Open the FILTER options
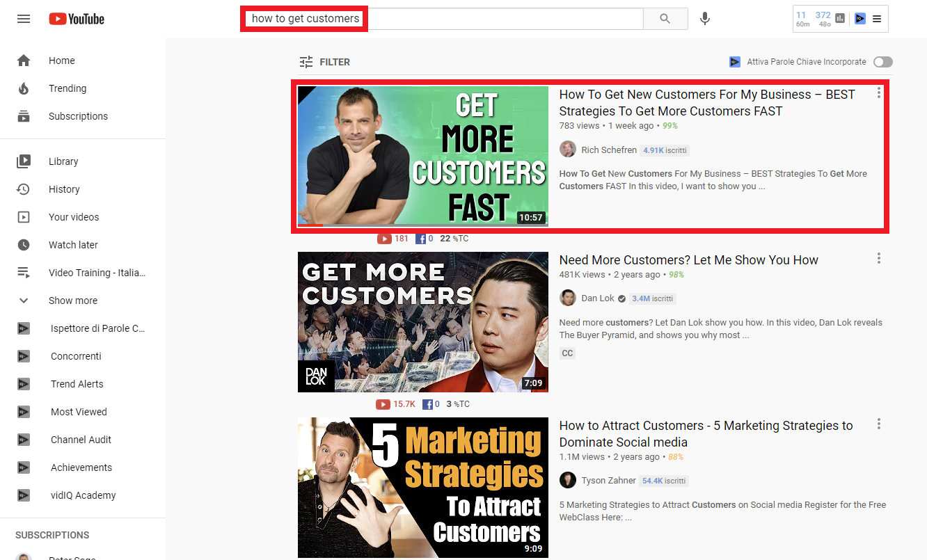This screenshot has height=560, width=927. (324, 62)
